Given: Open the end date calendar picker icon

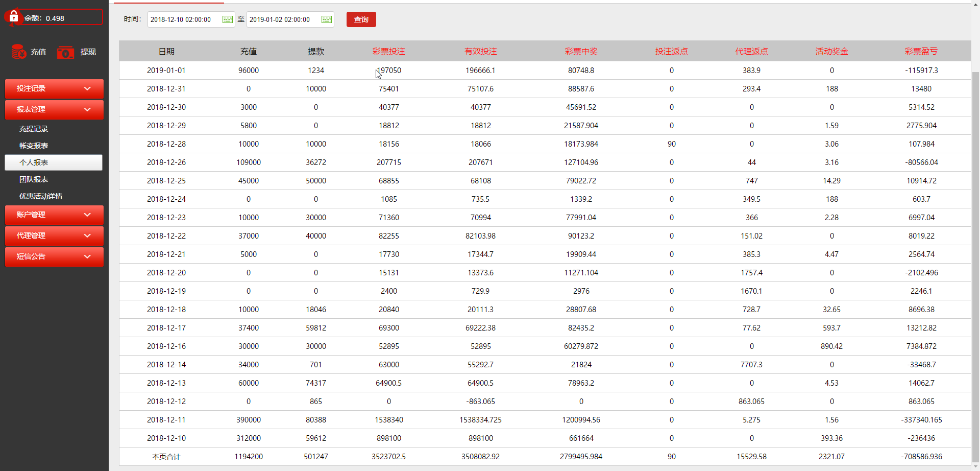Looking at the screenshot, I should [x=326, y=19].
